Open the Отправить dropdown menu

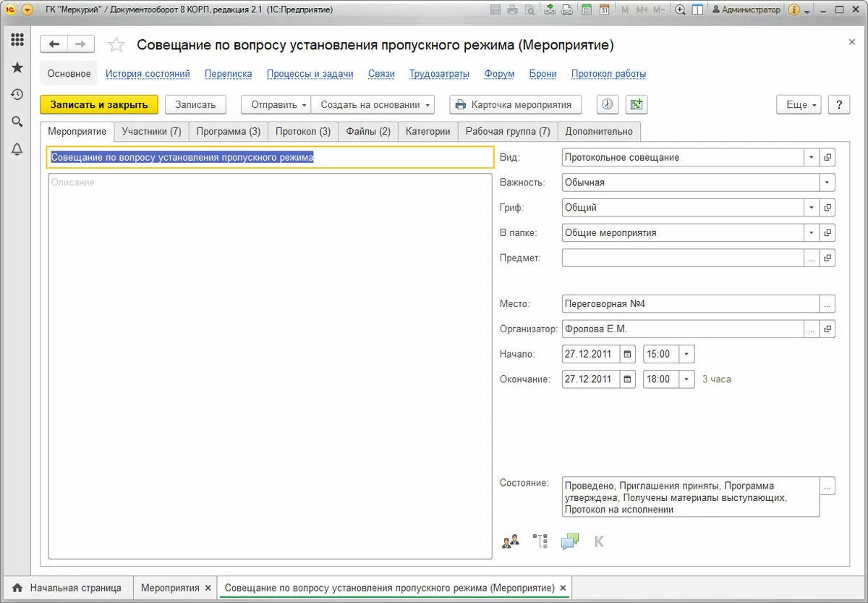(276, 104)
